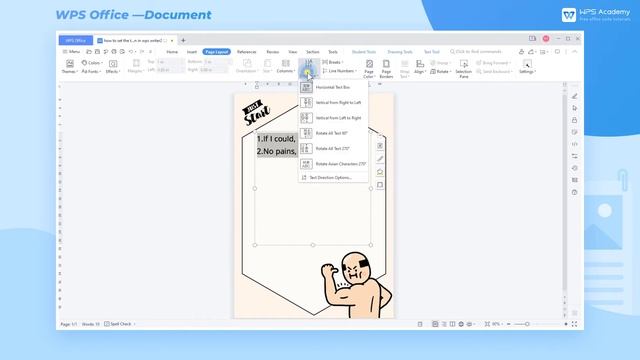Open the Align dropdown
The height and width of the screenshot is (360, 640).
[420, 67]
